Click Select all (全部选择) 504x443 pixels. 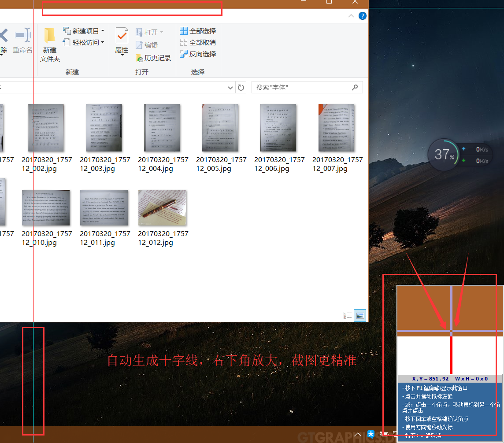pyautogui.click(x=197, y=31)
